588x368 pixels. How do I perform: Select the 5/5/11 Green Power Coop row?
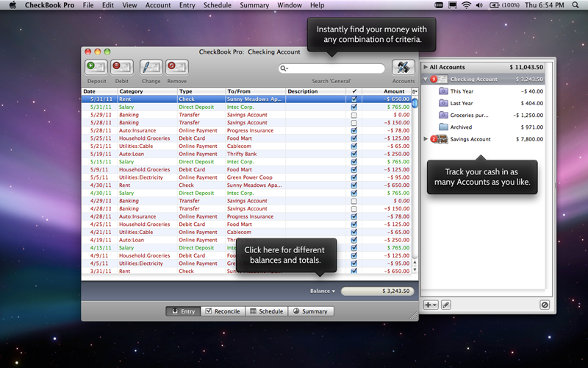[x=246, y=177]
